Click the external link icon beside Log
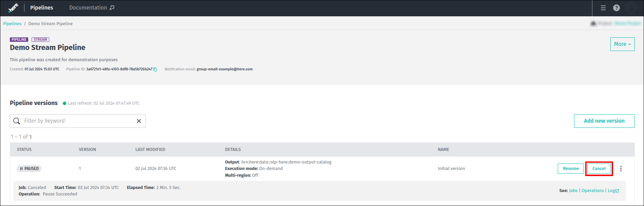The width and height of the screenshot is (644, 206). (x=617, y=191)
